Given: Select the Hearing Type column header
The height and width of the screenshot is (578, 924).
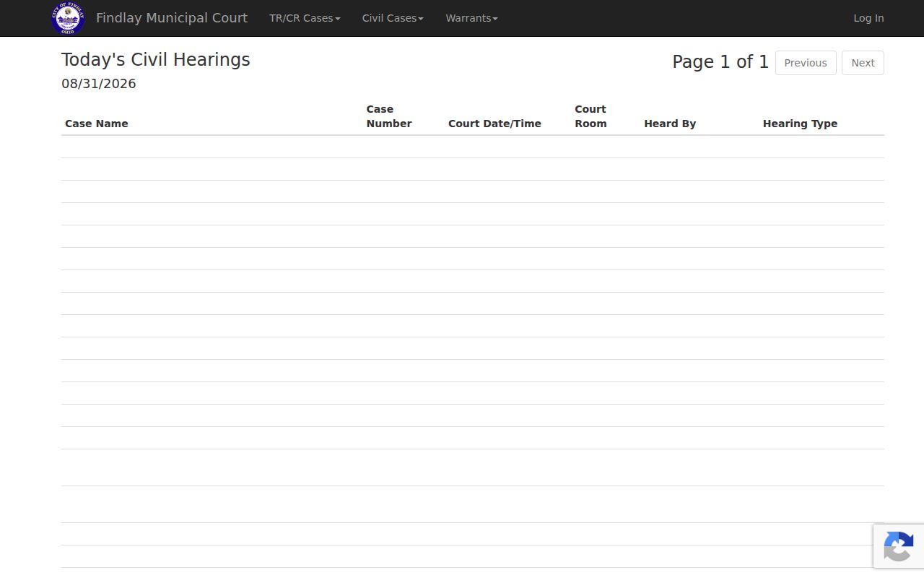Looking at the screenshot, I should (800, 124).
